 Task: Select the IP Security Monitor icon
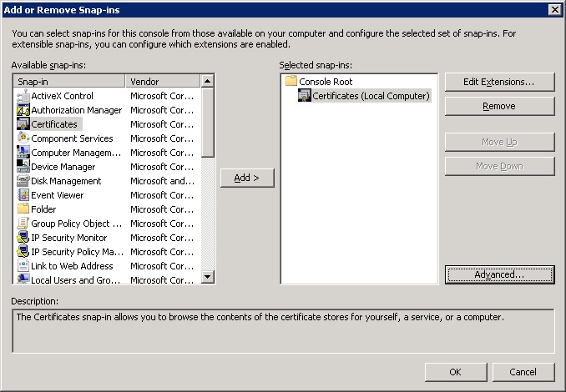[x=23, y=238]
